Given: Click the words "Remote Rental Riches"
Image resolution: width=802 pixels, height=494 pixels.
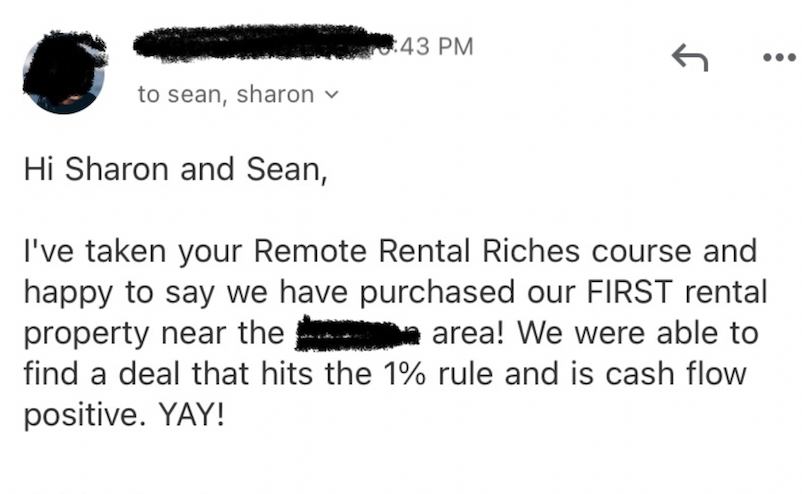Looking at the screenshot, I should click(x=416, y=251).
